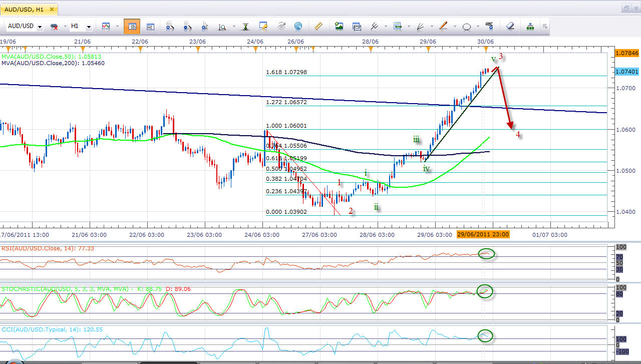Select the yellow ruler measure tool
Viewport: 641px width, 364px height.
pos(319,26)
